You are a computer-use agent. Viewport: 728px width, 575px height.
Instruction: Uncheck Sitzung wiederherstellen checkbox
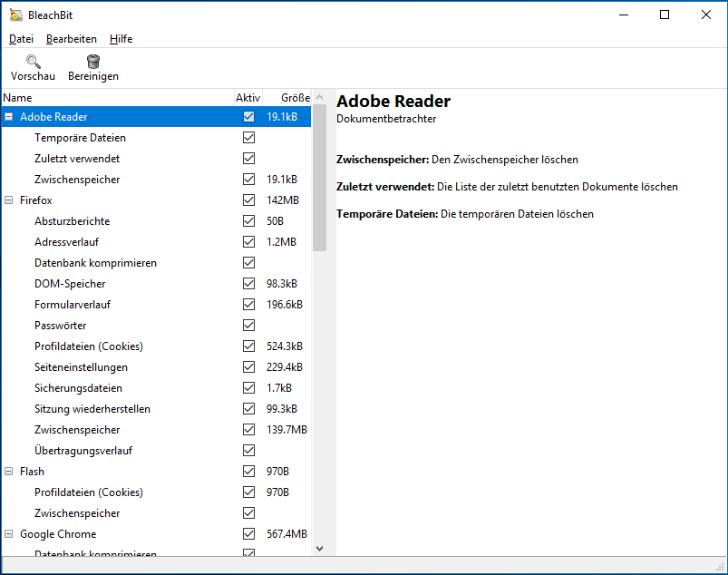(x=248, y=409)
